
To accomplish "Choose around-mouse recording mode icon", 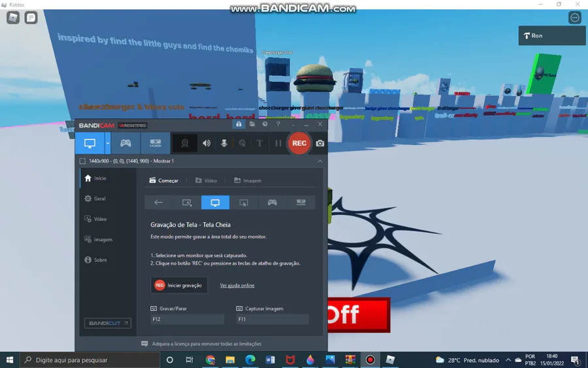I will (244, 203).
